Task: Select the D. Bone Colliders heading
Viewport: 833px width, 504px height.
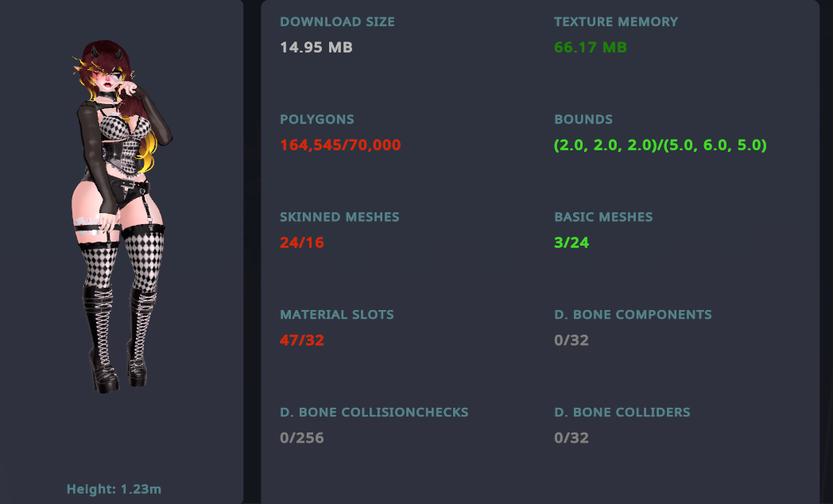Action: coord(622,413)
